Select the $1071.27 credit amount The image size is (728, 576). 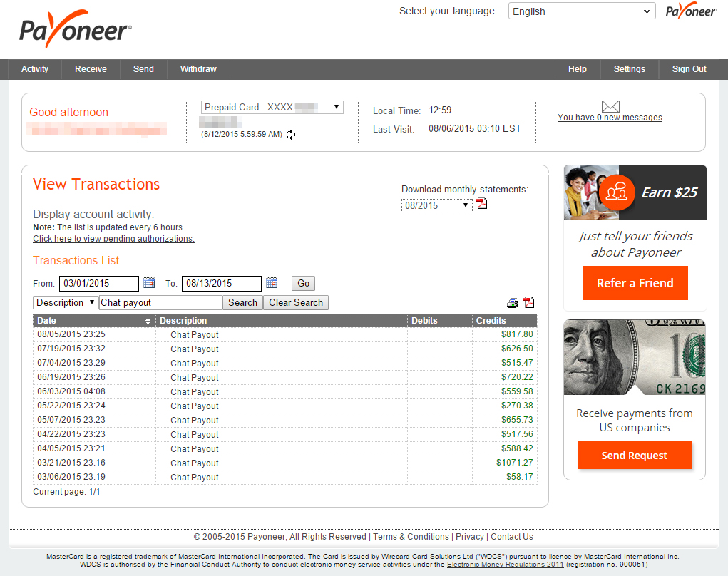point(514,463)
